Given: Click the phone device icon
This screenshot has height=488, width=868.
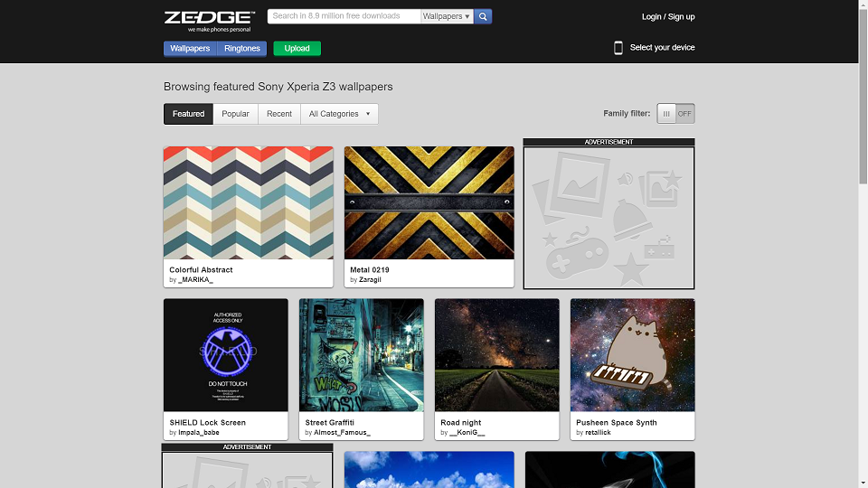Looking at the screenshot, I should coord(618,48).
